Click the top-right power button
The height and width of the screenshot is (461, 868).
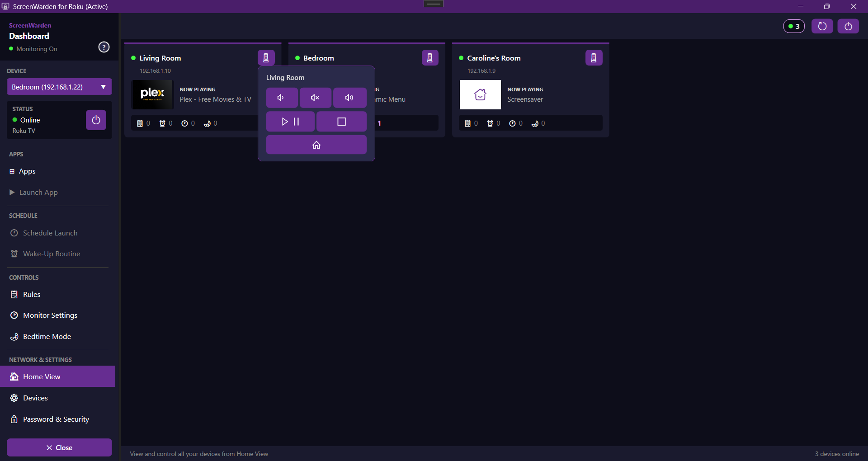(x=848, y=26)
